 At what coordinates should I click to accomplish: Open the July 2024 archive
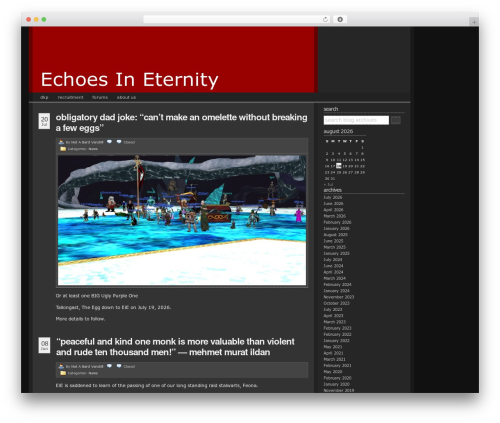333,260
